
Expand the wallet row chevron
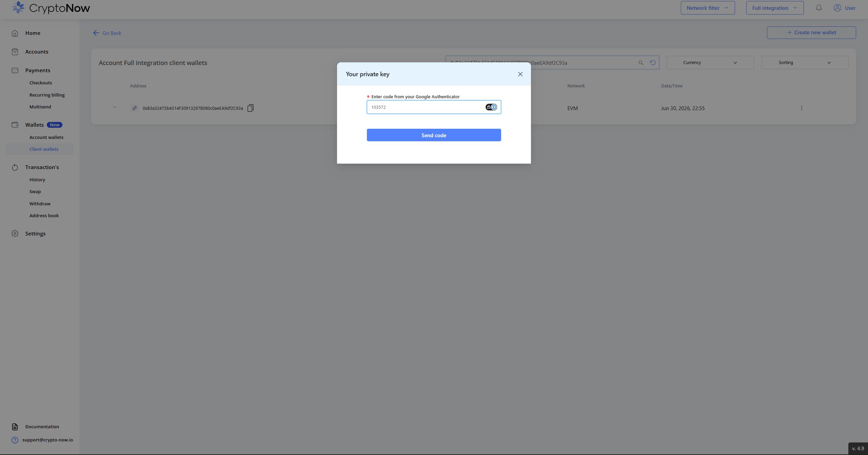[x=114, y=107]
